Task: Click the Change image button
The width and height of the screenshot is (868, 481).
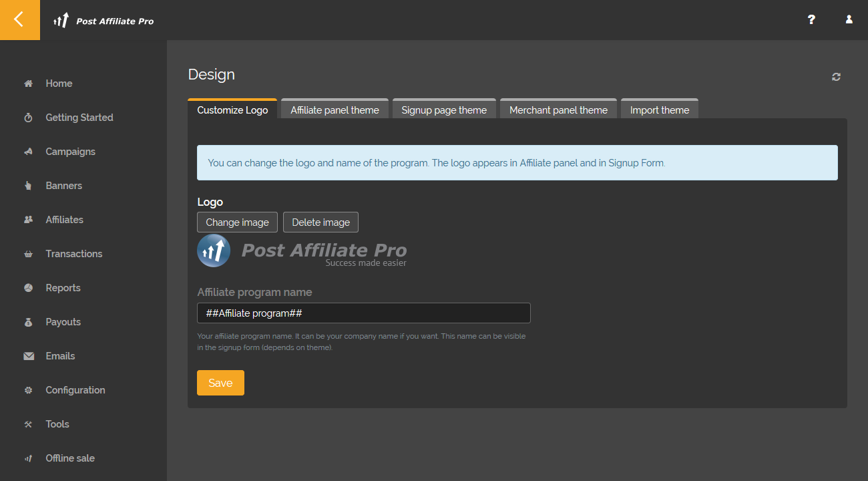Action: [237, 222]
